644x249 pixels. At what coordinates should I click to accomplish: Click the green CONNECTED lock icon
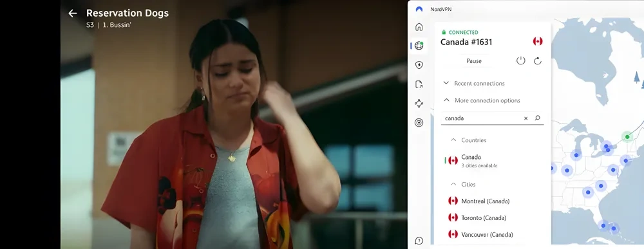tap(444, 32)
